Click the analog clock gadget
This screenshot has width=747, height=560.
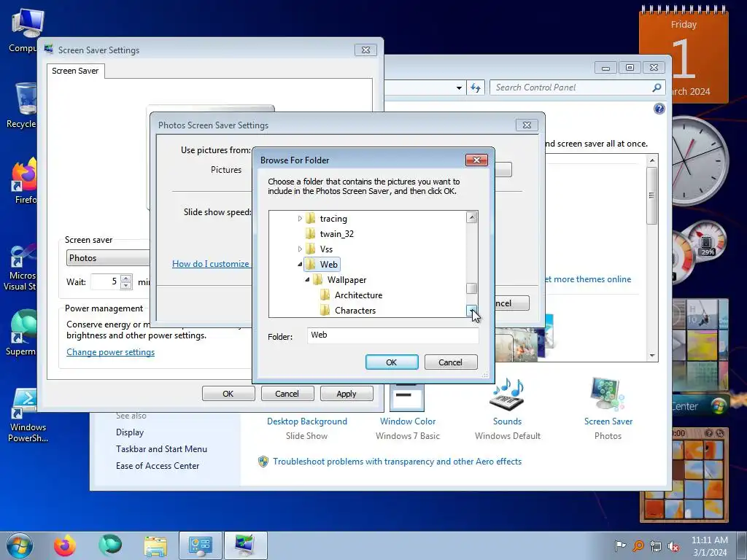(x=700, y=160)
